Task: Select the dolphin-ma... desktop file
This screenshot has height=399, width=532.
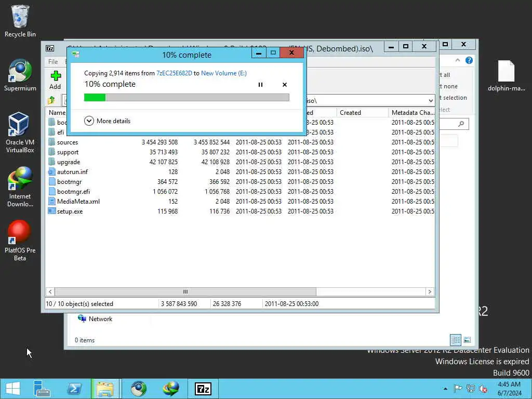Action: point(506,75)
